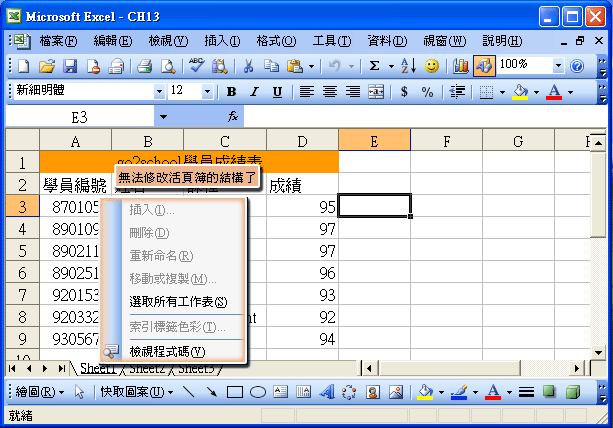Screen dimensions: 613x428
Task: Toggle 3-D style icon in Drawing toolbar
Action: (x=572, y=392)
